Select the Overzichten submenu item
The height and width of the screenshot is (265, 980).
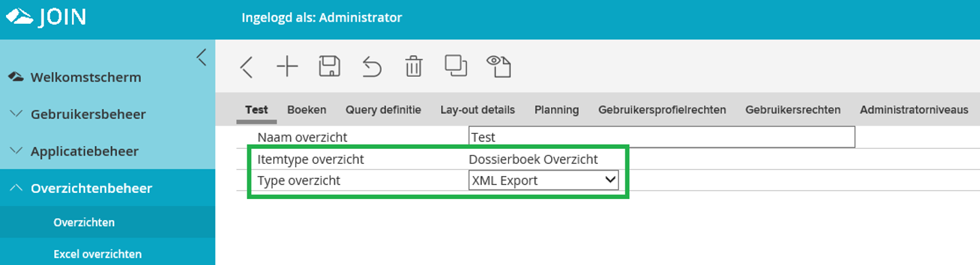84,222
